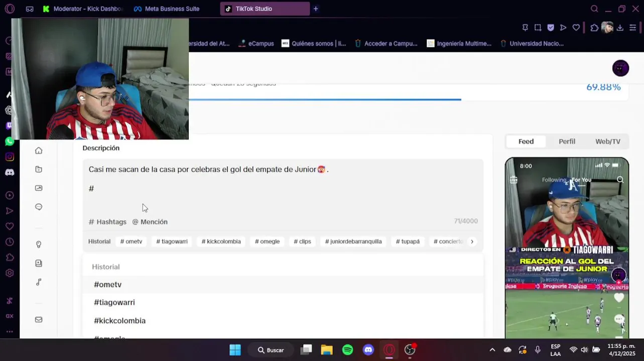Add the # kickcolombia history chip
This screenshot has height=361, width=644.
click(x=221, y=242)
